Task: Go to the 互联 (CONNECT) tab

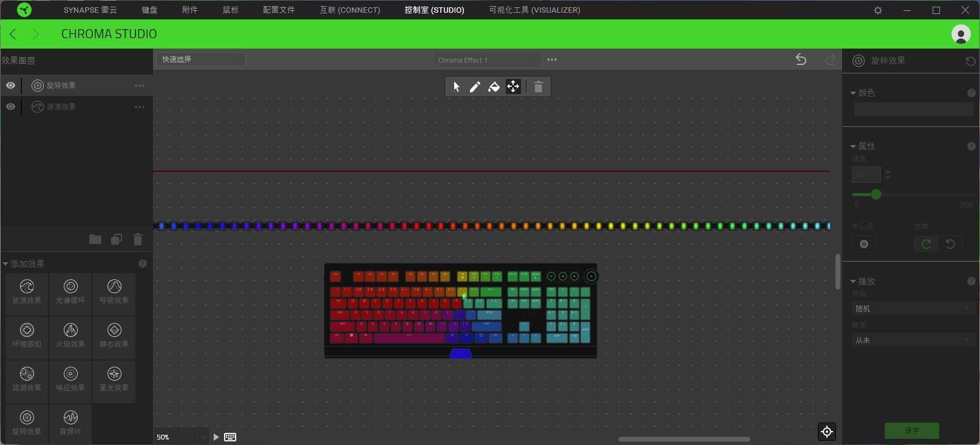Action: 350,10
